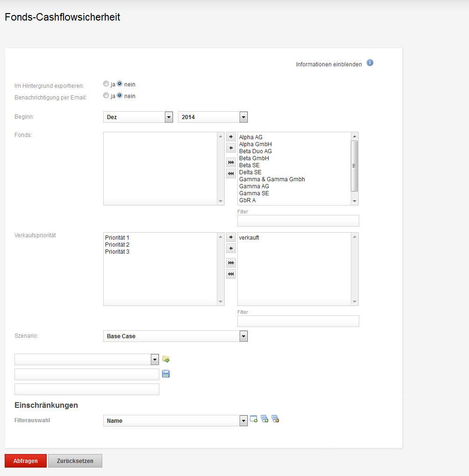Click up arrow of right Fonds list scrollbar
The width and height of the screenshot is (469, 476).
click(x=354, y=136)
